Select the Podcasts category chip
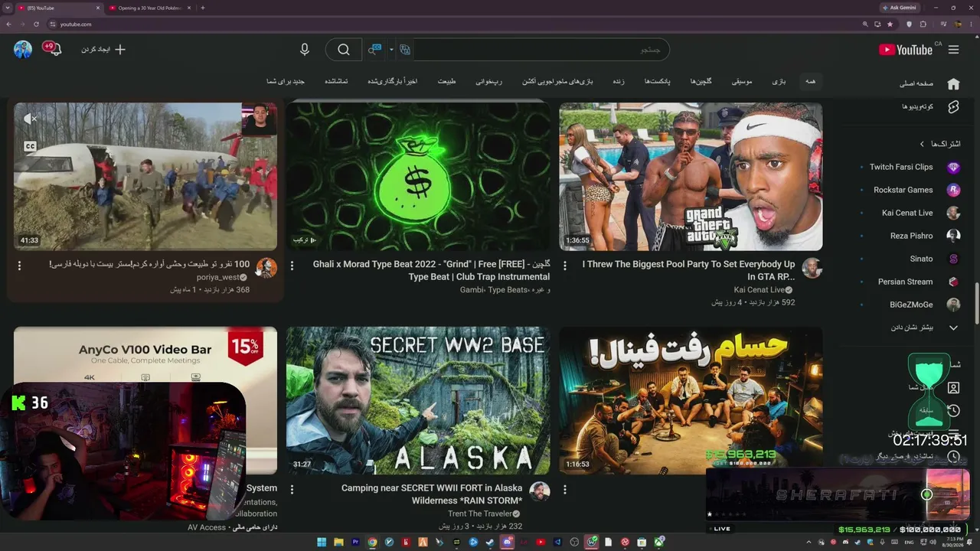The image size is (980, 551). click(657, 81)
